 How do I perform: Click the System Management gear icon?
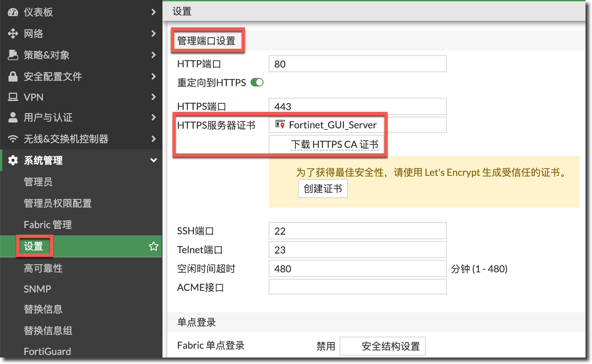[x=13, y=160]
